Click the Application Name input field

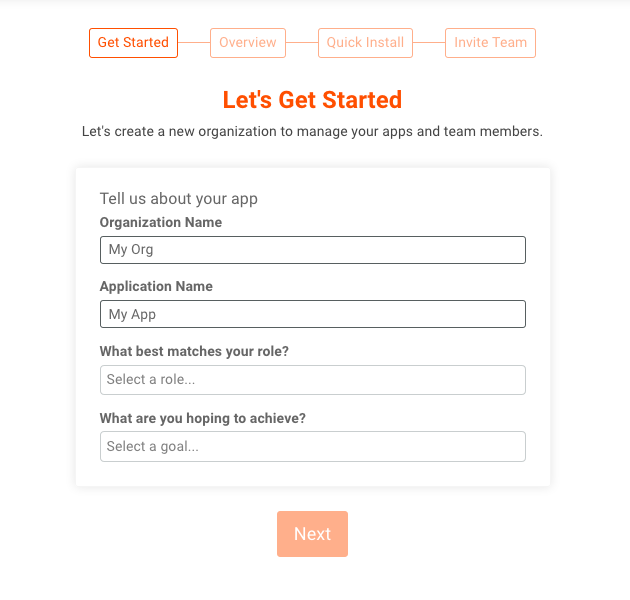312,314
